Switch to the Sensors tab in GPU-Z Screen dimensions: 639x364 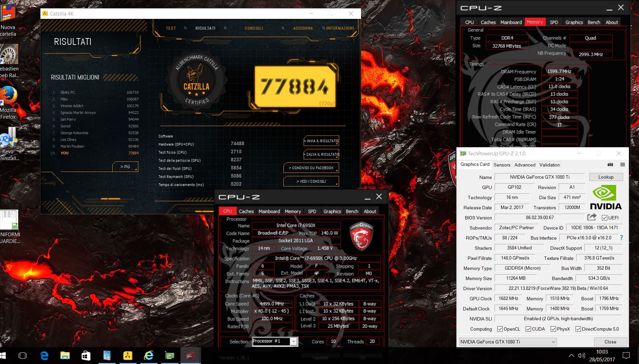(502, 165)
